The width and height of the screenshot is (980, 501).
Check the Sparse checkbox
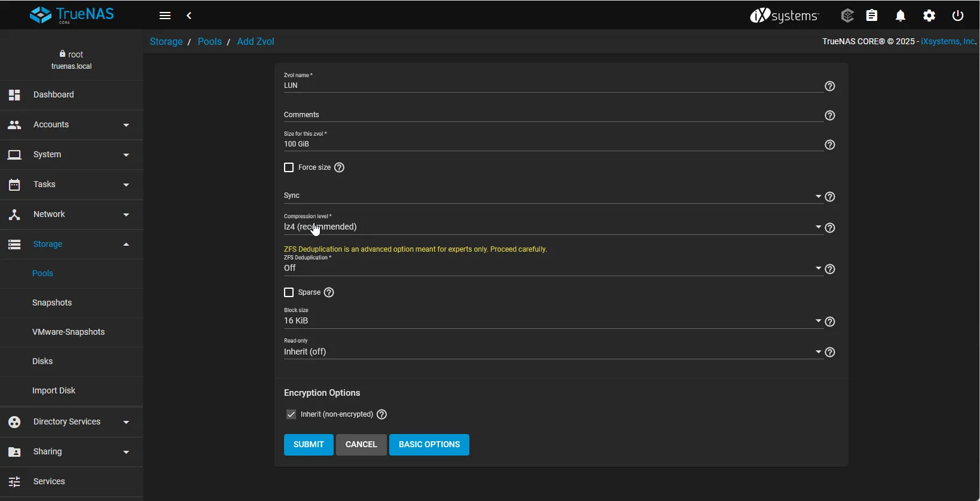(x=289, y=292)
